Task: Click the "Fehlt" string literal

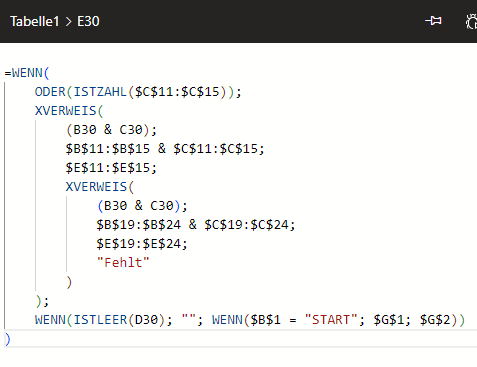Action: [123, 263]
